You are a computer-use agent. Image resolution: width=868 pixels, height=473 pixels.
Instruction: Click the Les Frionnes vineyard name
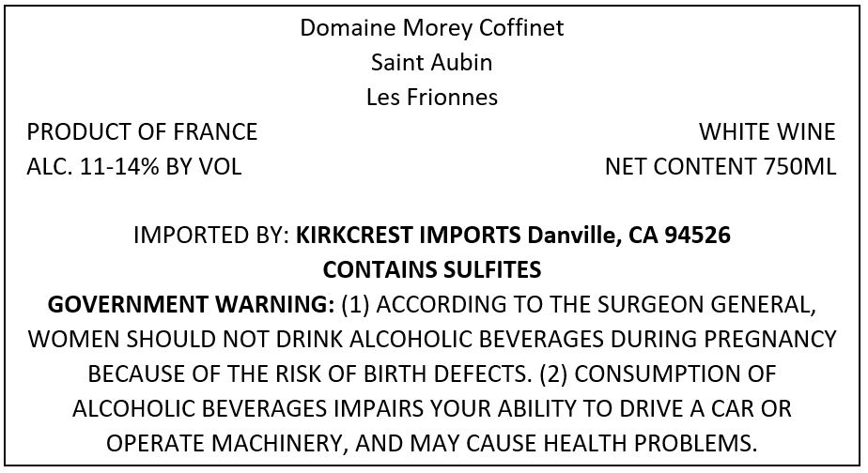click(x=432, y=98)
